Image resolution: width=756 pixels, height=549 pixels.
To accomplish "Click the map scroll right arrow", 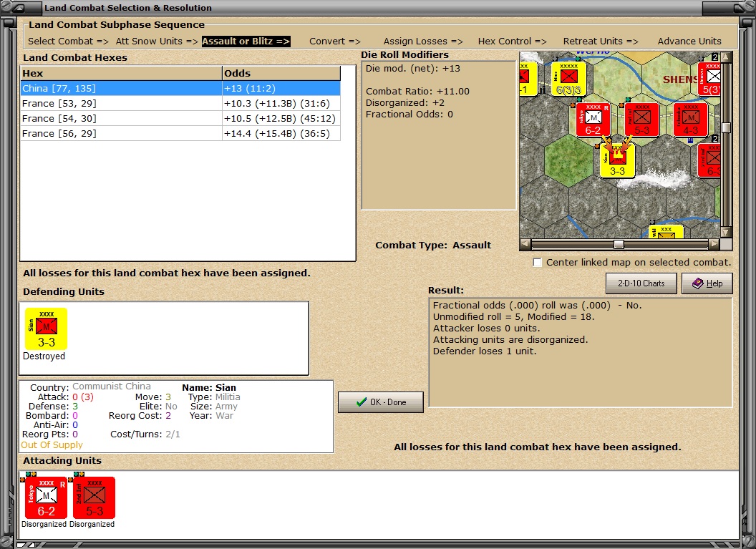I will pos(714,244).
